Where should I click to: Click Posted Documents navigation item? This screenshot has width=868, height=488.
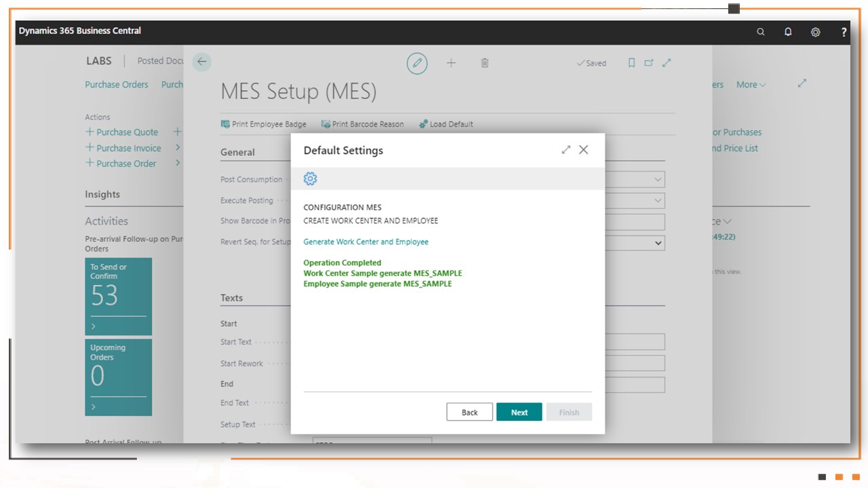160,61
